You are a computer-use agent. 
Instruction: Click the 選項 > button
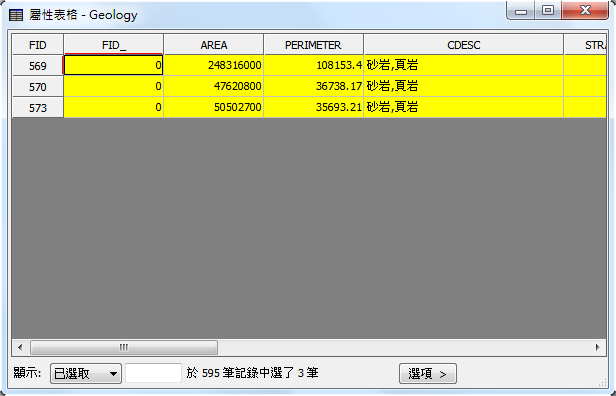428,373
